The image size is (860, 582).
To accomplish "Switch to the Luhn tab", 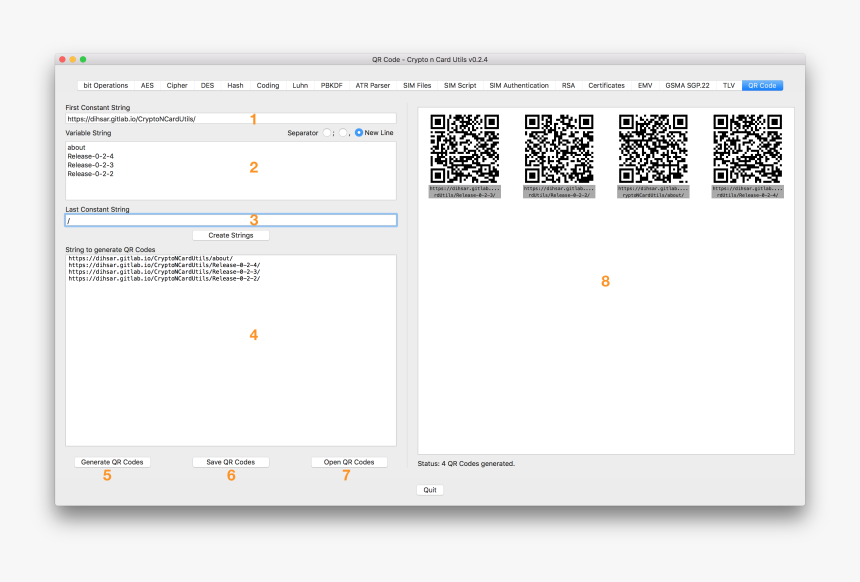I will tap(300, 86).
